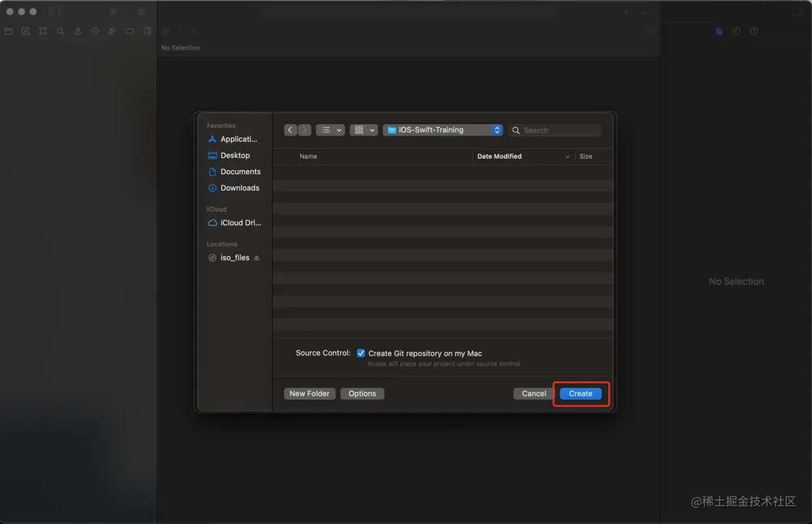The height and width of the screenshot is (524, 812).
Task: Go back in the save dialog
Action: click(x=291, y=130)
